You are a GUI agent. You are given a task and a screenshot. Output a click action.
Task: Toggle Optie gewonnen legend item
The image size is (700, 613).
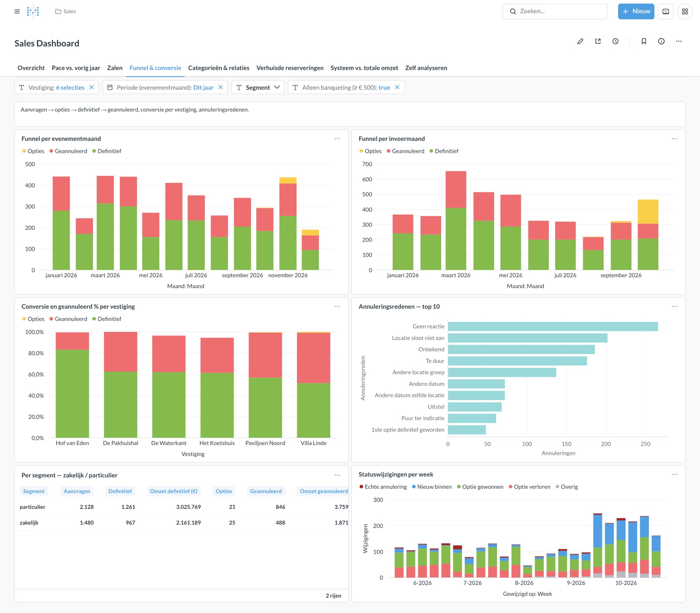tap(480, 487)
